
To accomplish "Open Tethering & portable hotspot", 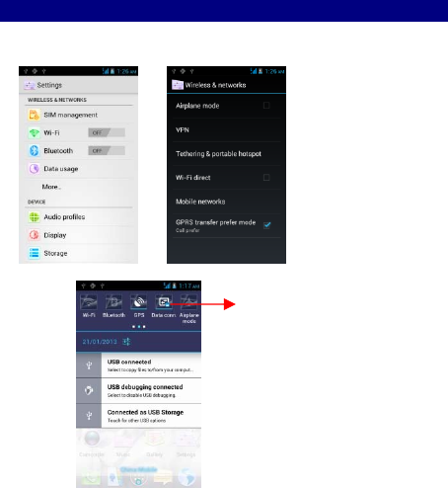I will [227, 154].
